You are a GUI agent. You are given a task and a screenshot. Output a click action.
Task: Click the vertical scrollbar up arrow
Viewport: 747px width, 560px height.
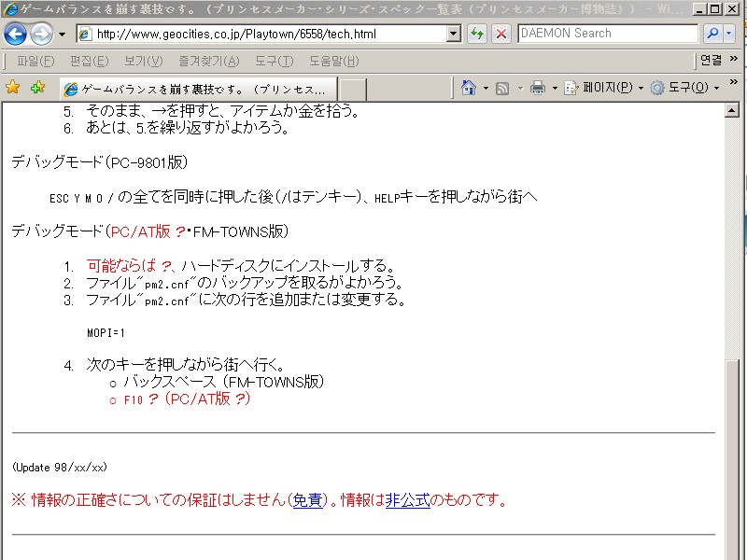coord(733,111)
